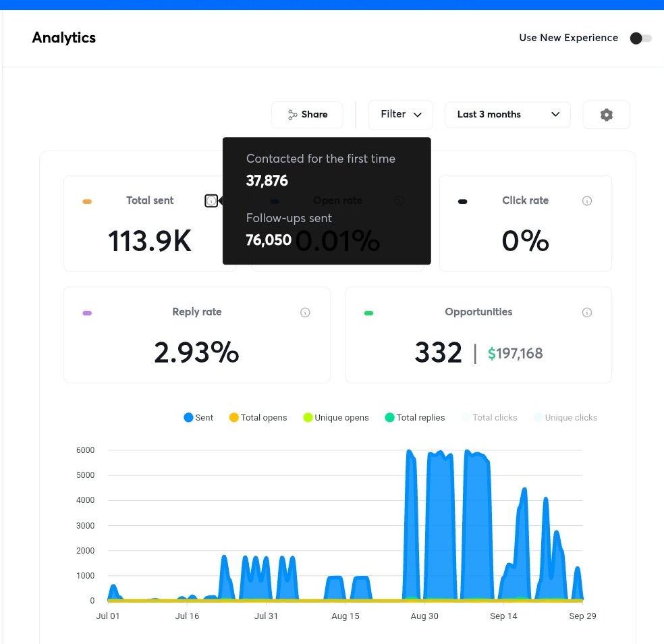Click the Aug 30 axis label
Viewport: 664px width, 644px height.
(424, 616)
